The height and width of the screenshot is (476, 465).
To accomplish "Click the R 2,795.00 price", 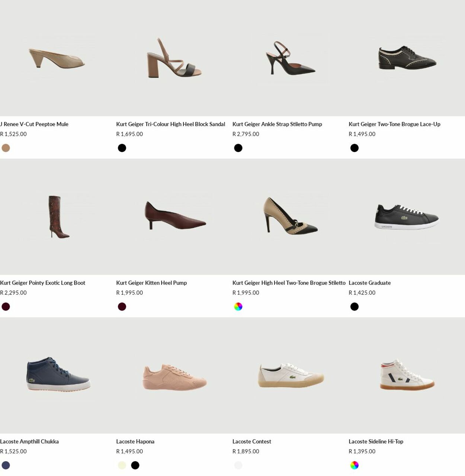I will [x=246, y=134].
